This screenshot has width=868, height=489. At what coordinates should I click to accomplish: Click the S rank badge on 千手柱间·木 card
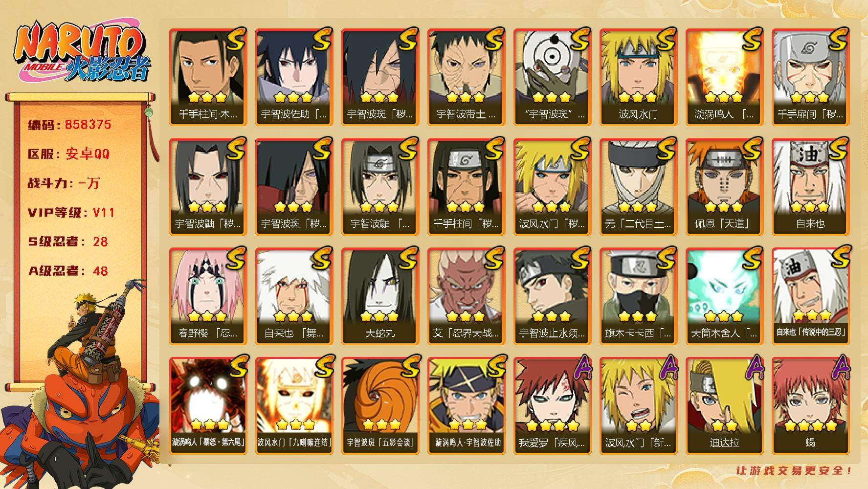click(x=235, y=40)
